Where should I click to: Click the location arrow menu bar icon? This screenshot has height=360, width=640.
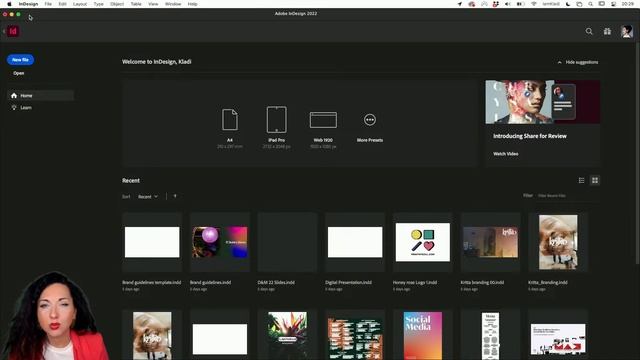click(x=460, y=4)
